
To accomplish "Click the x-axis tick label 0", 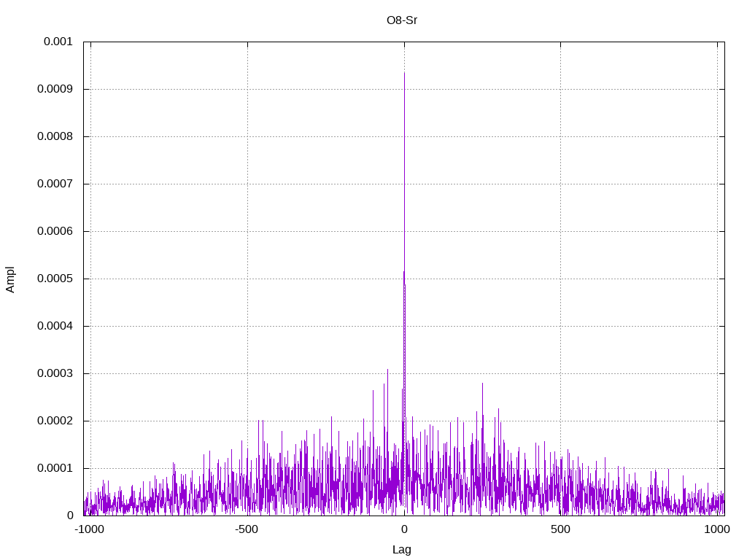I will pos(404,529).
